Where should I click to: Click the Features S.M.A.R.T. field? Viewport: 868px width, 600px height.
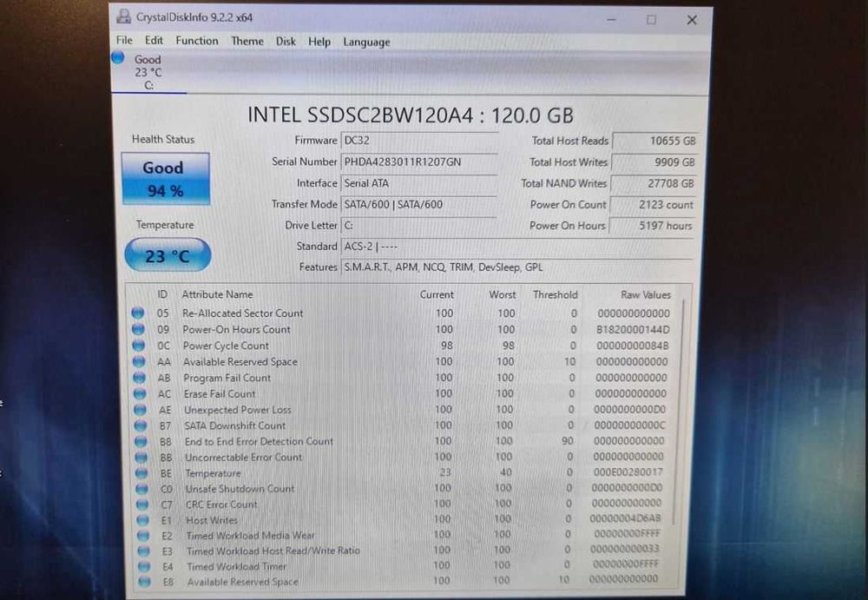pyautogui.click(x=517, y=267)
